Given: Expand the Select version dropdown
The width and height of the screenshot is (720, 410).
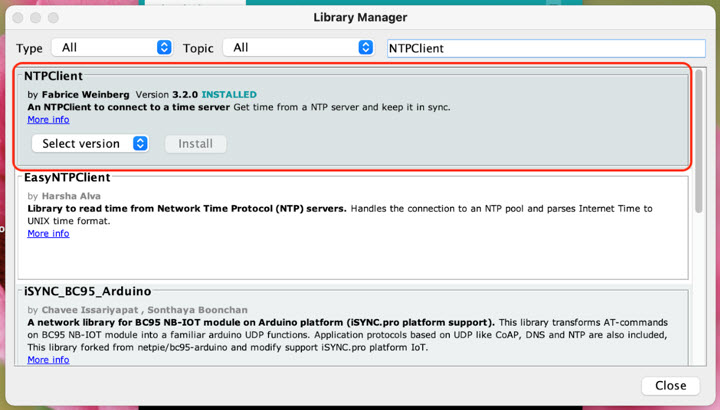Looking at the screenshot, I should click(90, 144).
